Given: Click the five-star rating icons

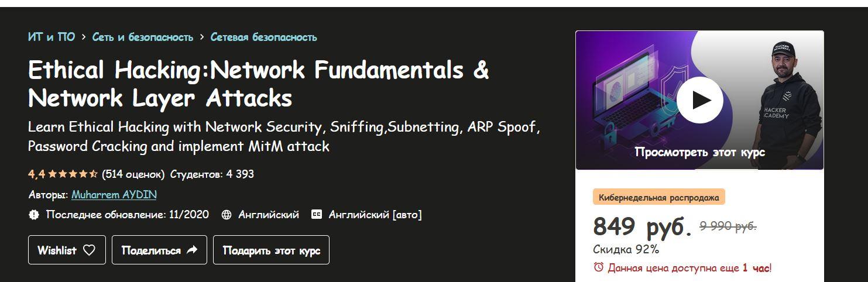Looking at the screenshot, I should click(x=73, y=174).
